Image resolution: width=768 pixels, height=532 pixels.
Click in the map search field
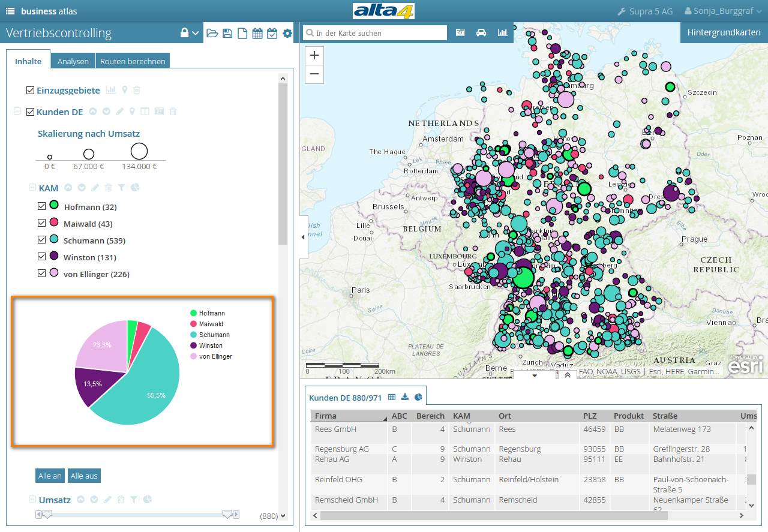pyautogui.click(x=375, y=33)
